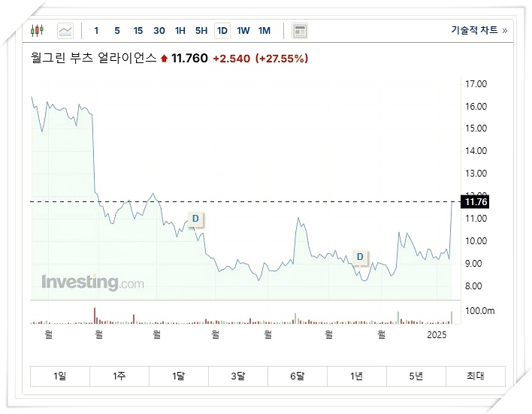Select the 1 minute interval
Image resolution: width=532 pixels, height=414 pixels.
[x=96, y=31]
